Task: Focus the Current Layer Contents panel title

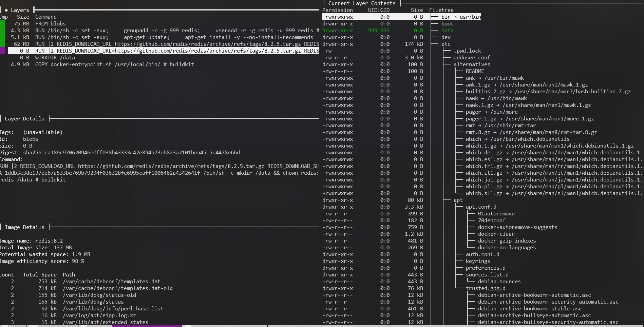Action: click(362, 3)
